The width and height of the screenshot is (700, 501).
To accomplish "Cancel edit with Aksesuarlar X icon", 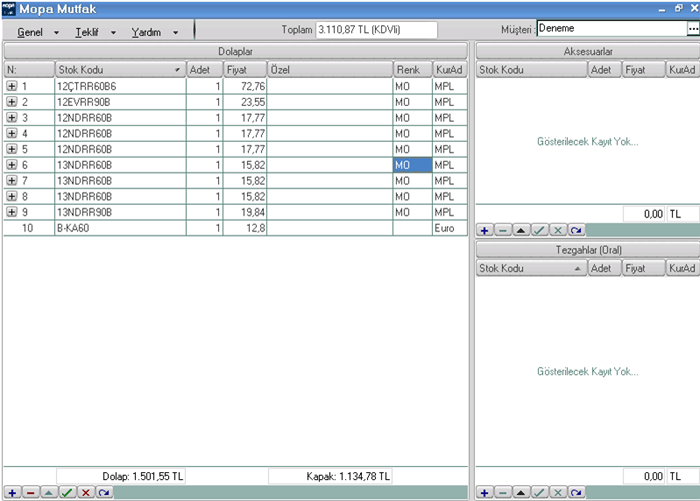I will [558, 230].
